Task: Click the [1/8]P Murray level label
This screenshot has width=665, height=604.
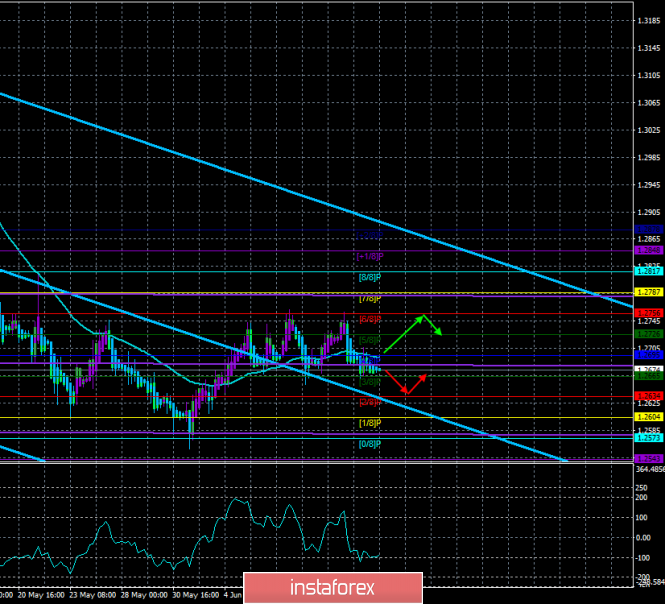Action: (370, 423)
